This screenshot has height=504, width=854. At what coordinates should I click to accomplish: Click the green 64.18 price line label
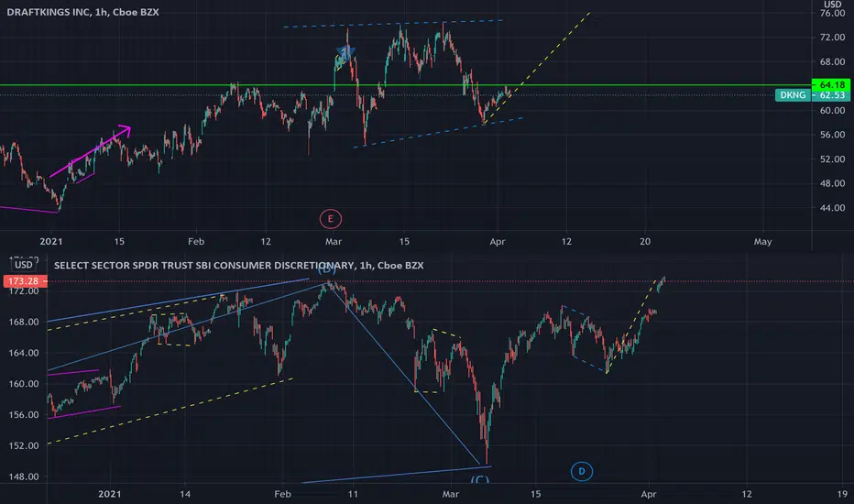[831, 84]
